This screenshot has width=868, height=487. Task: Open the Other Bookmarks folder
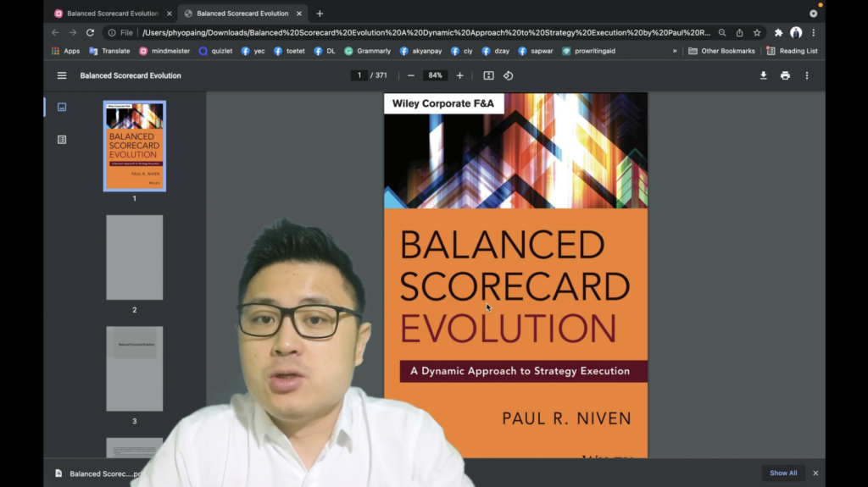(721, 51)
